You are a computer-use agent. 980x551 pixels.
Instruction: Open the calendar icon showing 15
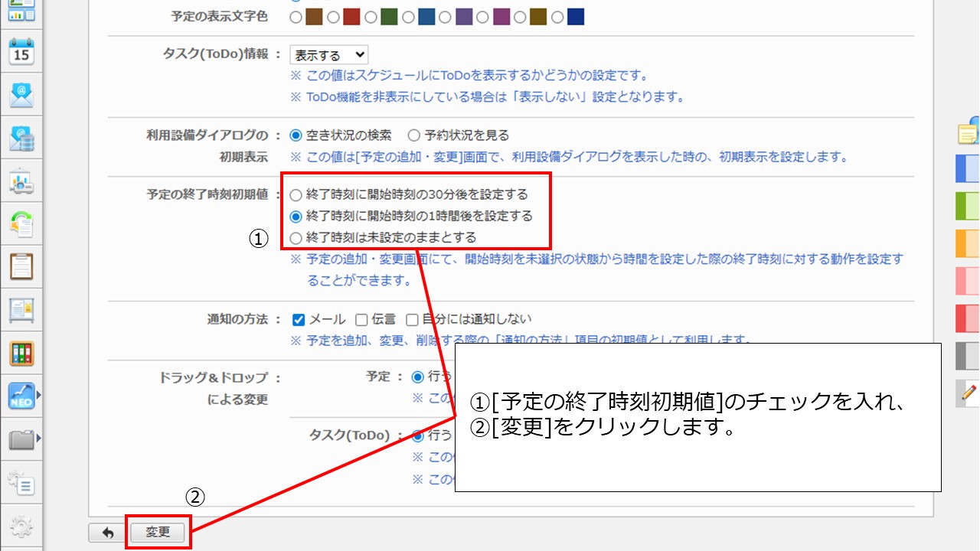coord(21,52)
